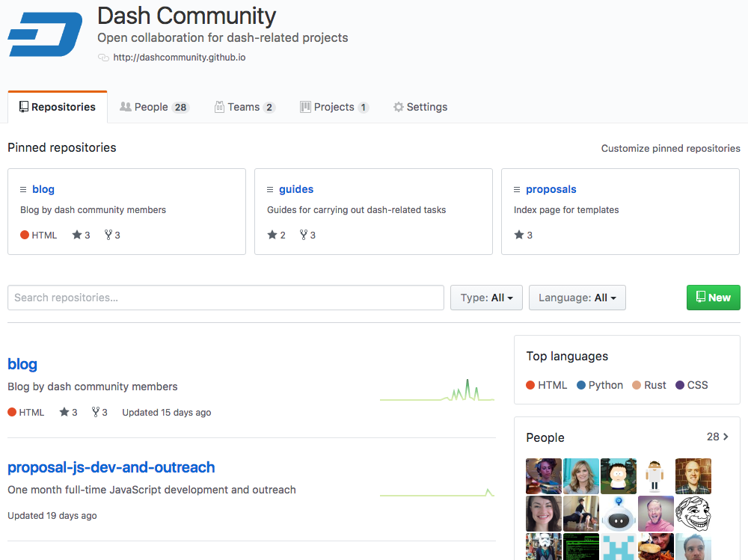
Task: Click the HTML color dot in Top languages
Action: pyautogui.click(x=530, y=385)
